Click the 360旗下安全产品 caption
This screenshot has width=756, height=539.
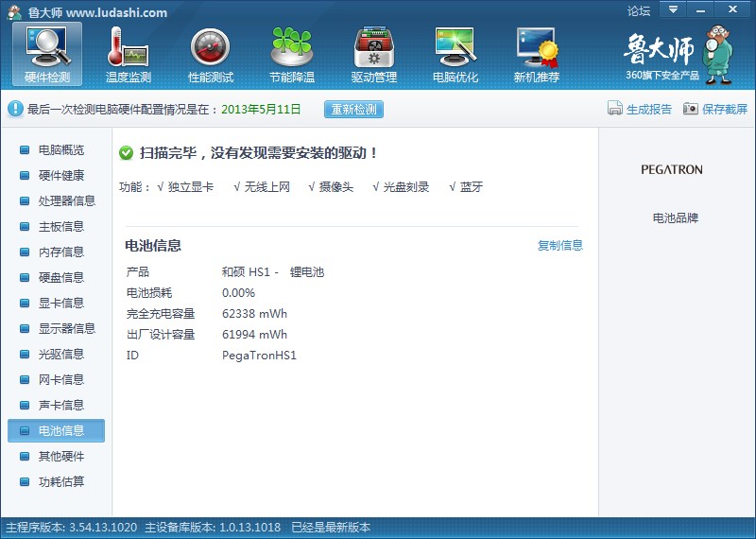(662, 75)
